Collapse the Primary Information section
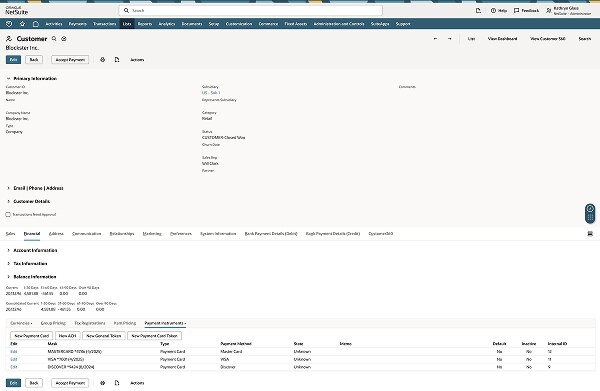The image size is (600, 391). pyautogui.click(x=8, y=78)
